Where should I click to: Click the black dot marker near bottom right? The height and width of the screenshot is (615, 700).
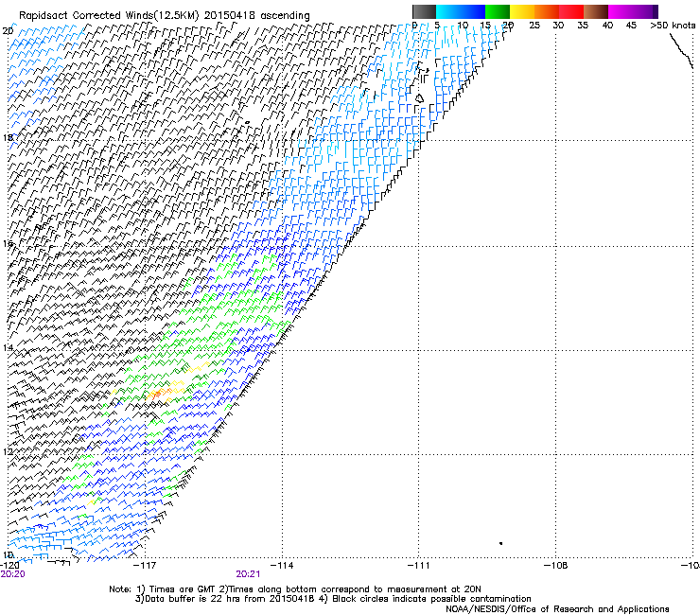[x=501, y=543]
